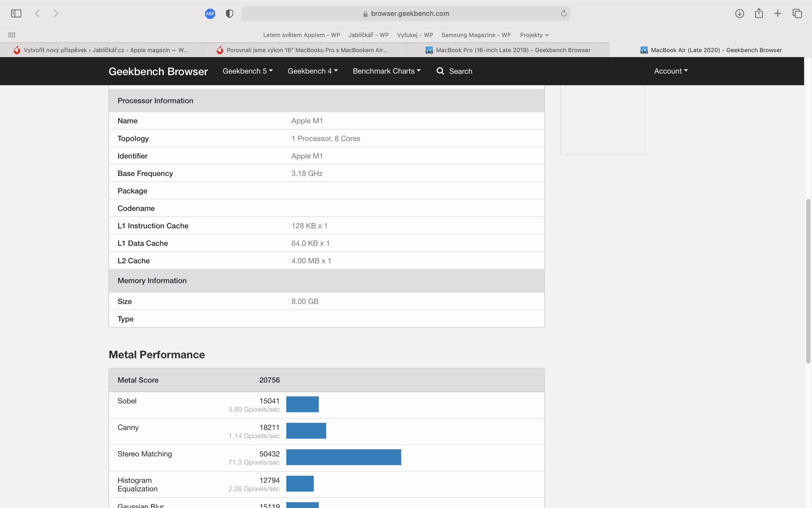Click the Stereo Matching score bar
The height and width of the screenshot is (508, 812).
344,457
